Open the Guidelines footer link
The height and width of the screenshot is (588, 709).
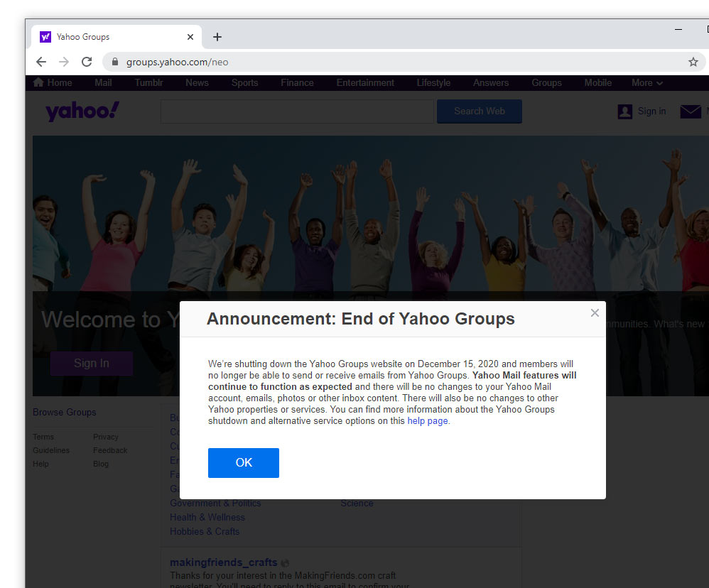coord(51,451)
